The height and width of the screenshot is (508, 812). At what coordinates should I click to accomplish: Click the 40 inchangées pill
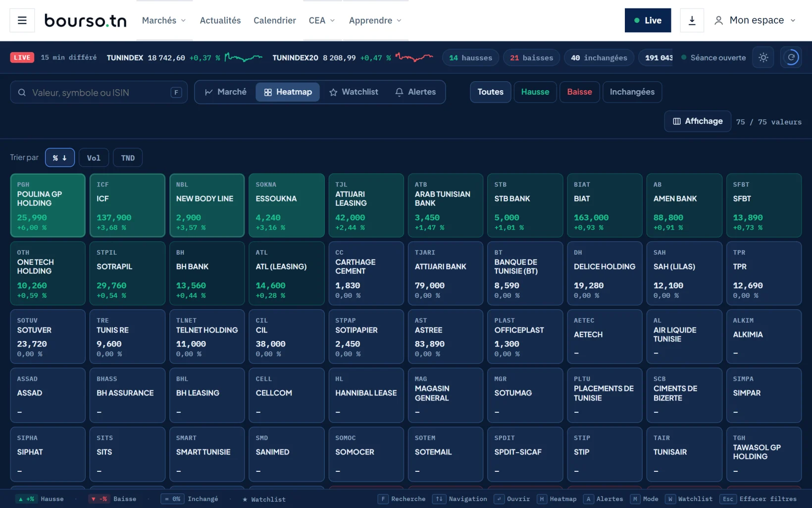pos(599,57)
